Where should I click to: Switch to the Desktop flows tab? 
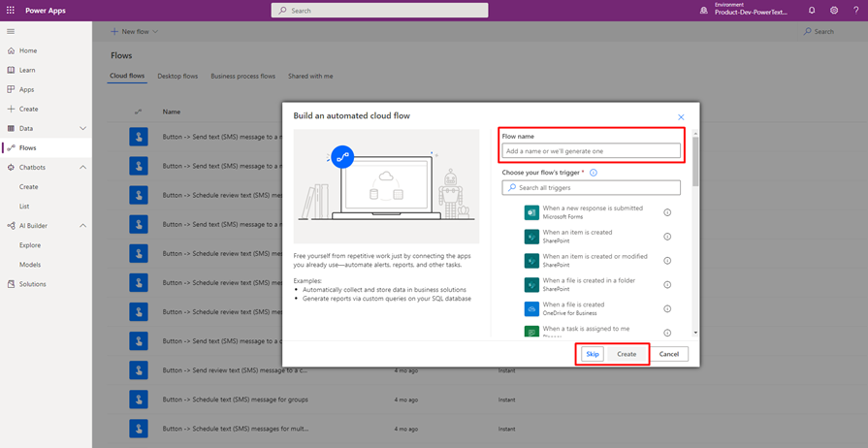[177, 76]
